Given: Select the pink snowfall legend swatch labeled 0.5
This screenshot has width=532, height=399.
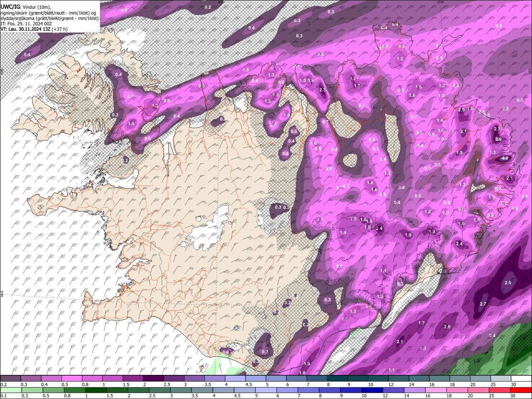Looking at the screenshot, I should pos(71,379).
